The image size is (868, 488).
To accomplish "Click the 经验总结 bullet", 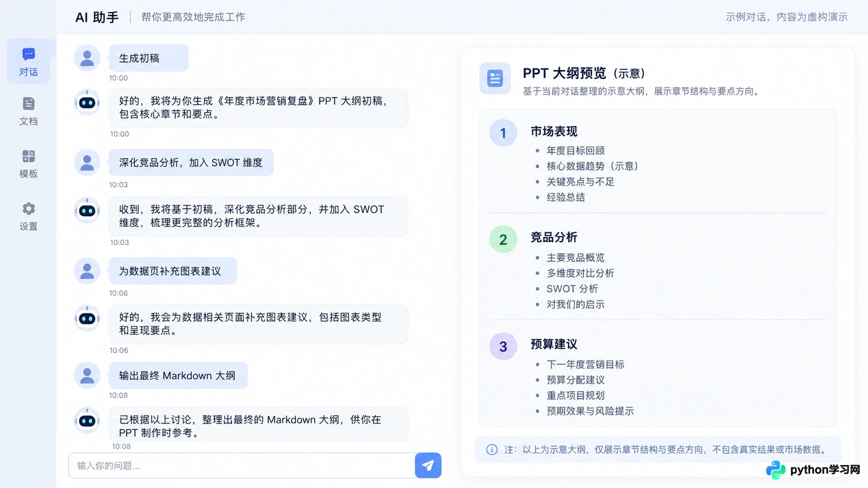I will pos(566,197).
